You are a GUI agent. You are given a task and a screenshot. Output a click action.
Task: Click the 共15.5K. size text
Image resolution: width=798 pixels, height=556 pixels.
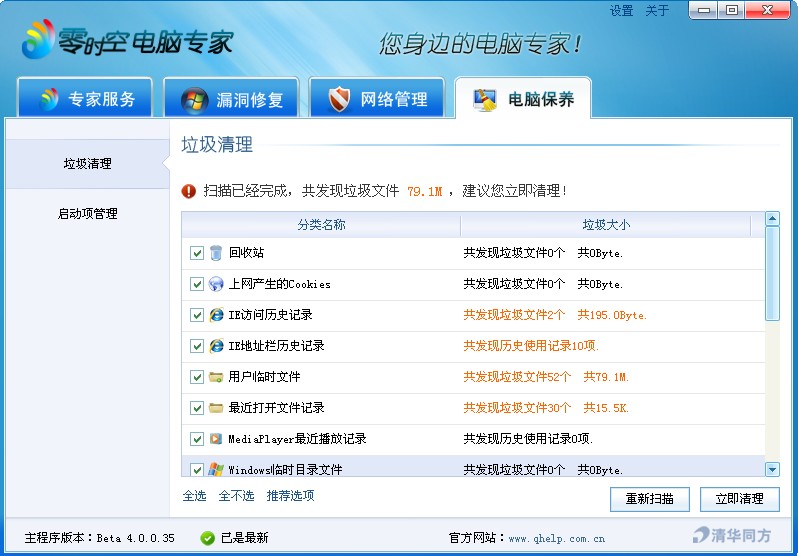(x=606, y=408)
